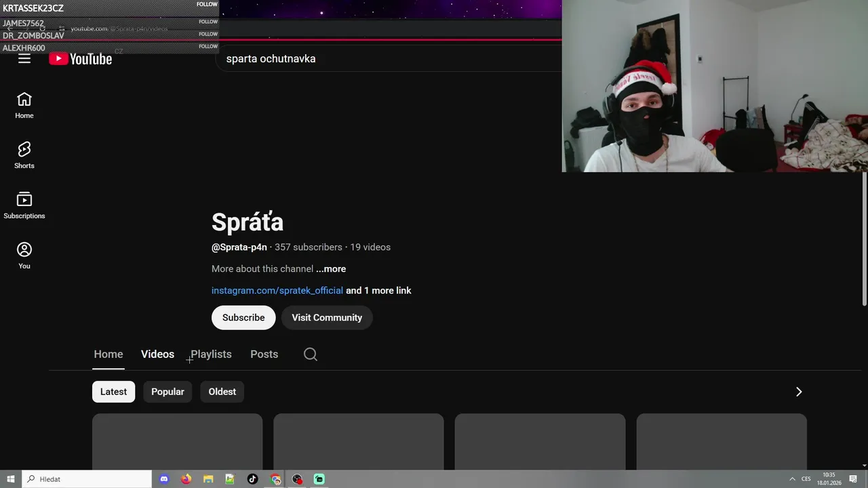Open the third video thumbnail placeholder
868x488 pixels.
(x=540, y=442)
